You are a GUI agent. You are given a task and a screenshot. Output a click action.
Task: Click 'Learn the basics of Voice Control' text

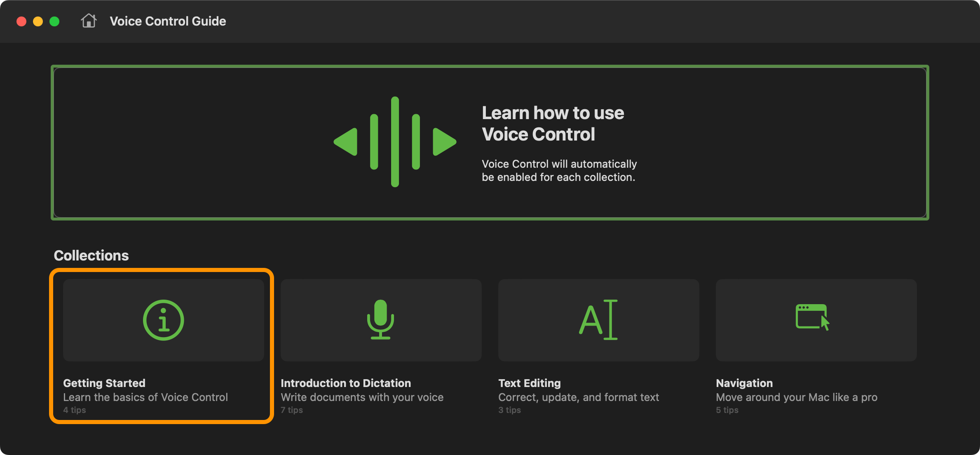[145, 397]
